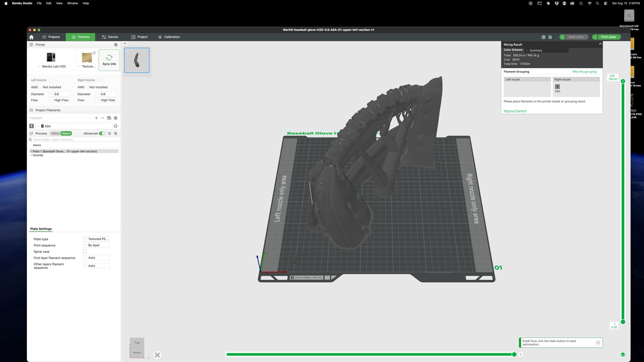Open Print plate options arrow
The height and width of the screenshot is (362, 644).
coord(595,37)
